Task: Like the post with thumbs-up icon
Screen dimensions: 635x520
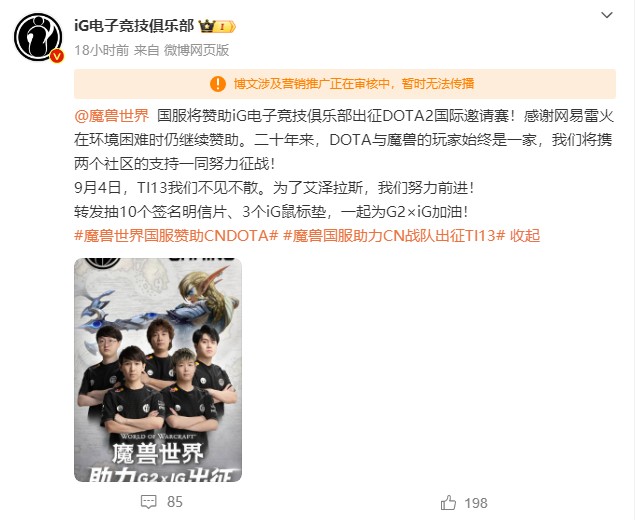Action: pos(448,503)
